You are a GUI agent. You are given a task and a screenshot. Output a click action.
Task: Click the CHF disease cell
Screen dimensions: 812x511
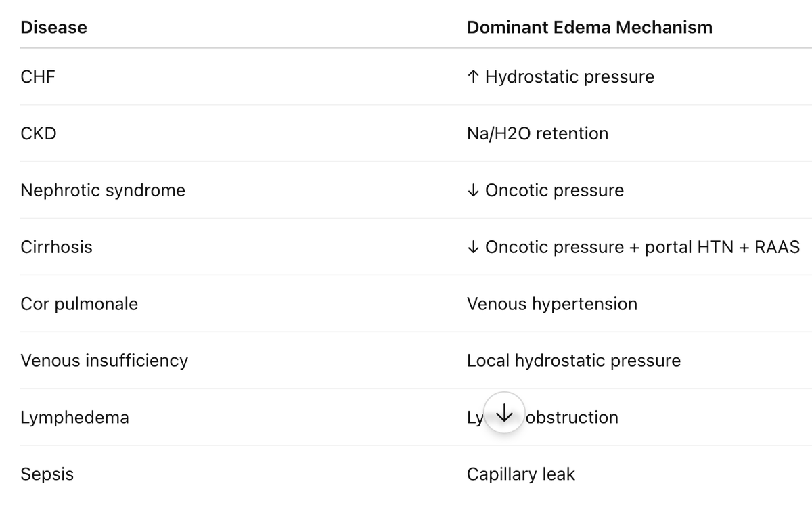click(x=38, y=76)
